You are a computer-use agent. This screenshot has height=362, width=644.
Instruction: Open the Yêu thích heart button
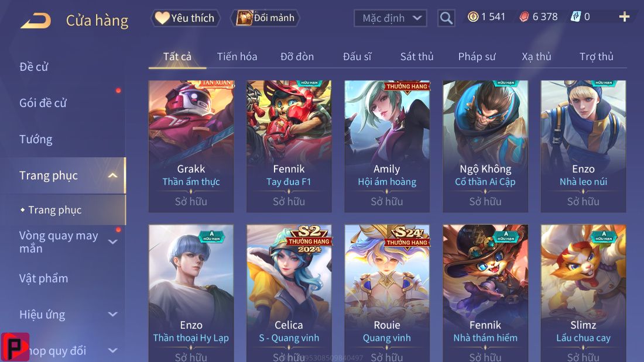(x=185, y=18)
